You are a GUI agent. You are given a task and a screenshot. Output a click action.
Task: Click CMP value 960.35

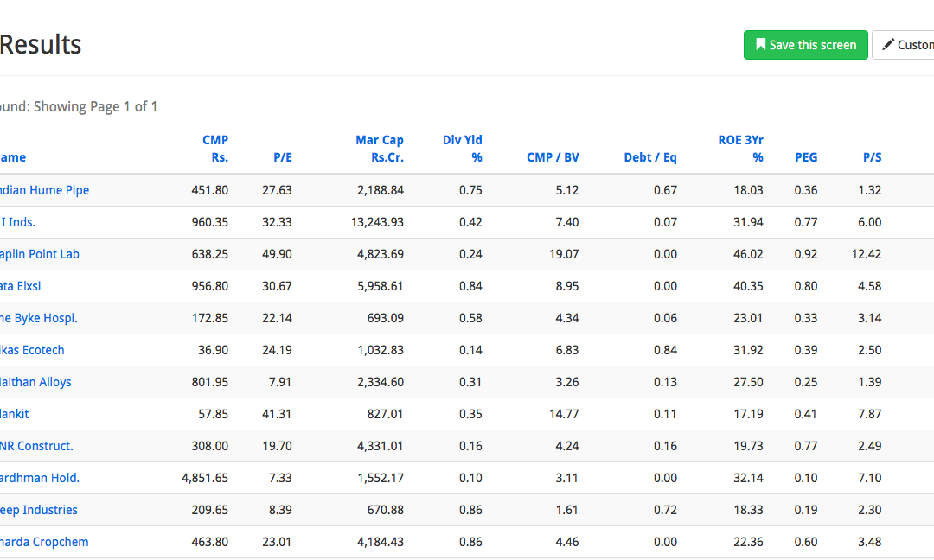click(x=209, y=222)
